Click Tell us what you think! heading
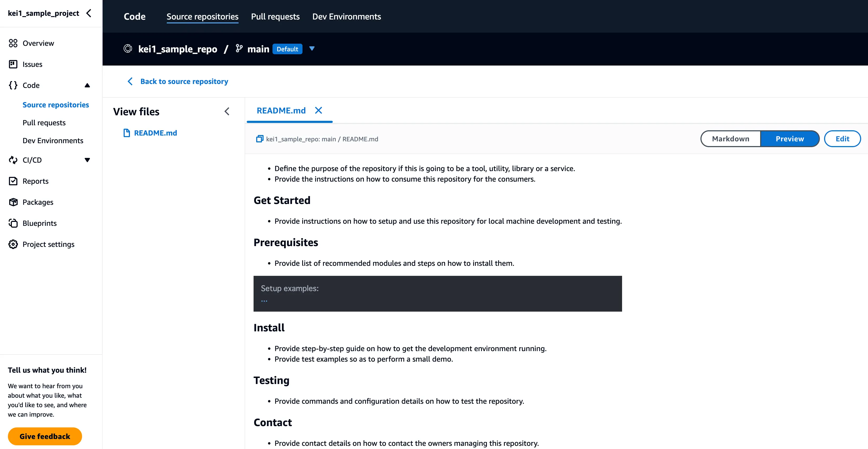The image size is (868, 449). pyautogui.click(x=47, y=370)
